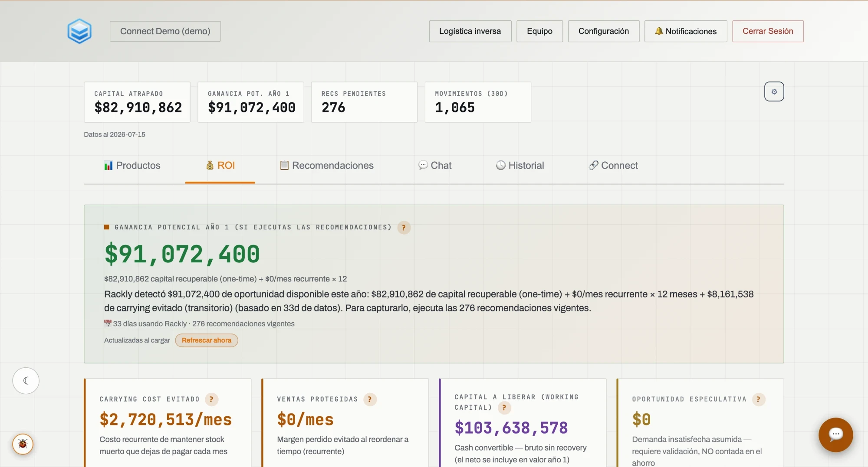Viewport: 868px width, 467px height.
Task: Open the Connect Demo (demo) account selector
Action: point(165,31)
